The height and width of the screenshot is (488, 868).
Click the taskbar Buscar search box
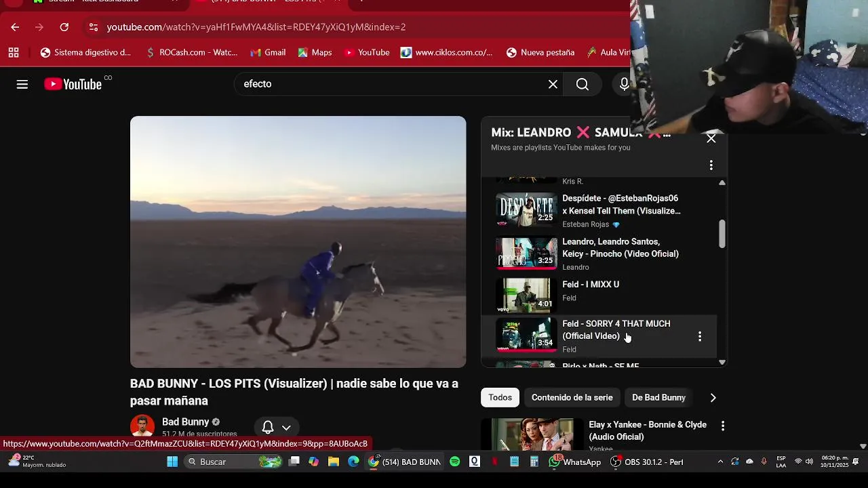click(x=234, y=462)
